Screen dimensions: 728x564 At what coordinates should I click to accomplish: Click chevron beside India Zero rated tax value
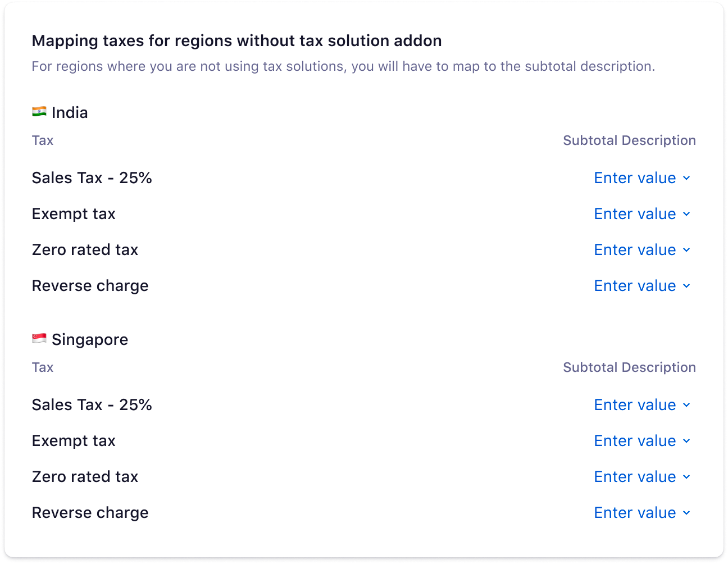coord(686,251)
